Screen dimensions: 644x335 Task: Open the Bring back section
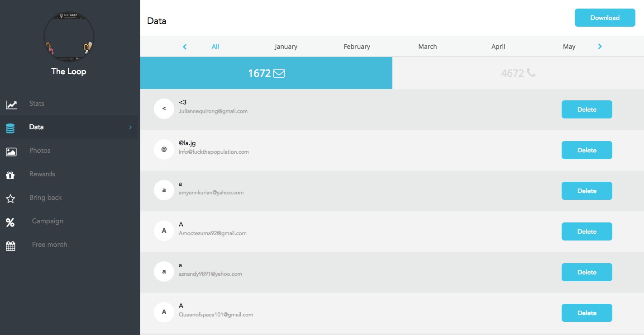[x=69, y=198]
